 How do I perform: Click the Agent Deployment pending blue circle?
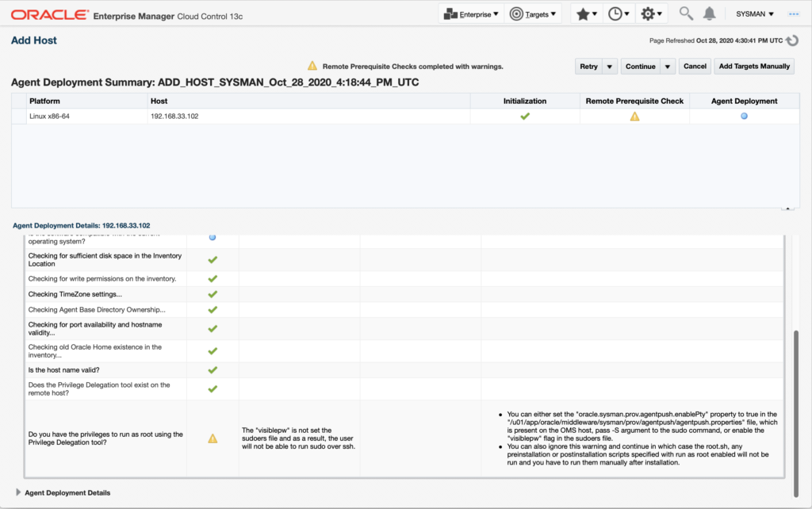click(x=744, y=116)
